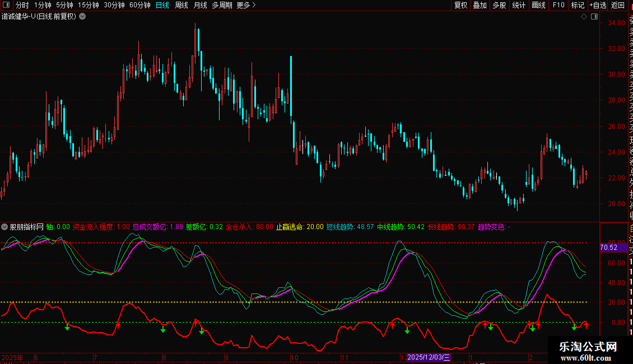Image resolution: width=633 pixels, height=364 pixels.
Task: Switch chart to 周线 weekly period
Action: [181, 5]
